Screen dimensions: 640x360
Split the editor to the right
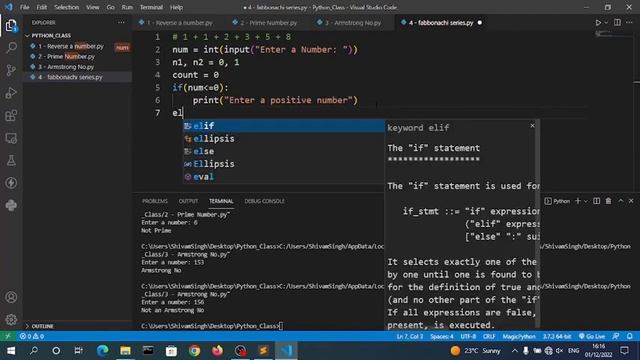[x=617, y=23]
